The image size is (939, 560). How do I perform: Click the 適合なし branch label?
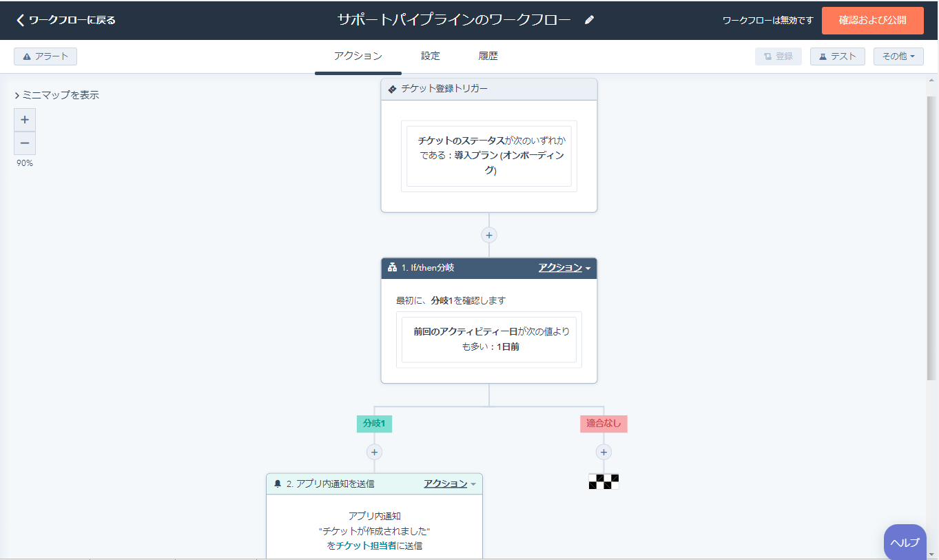[603, 423]
